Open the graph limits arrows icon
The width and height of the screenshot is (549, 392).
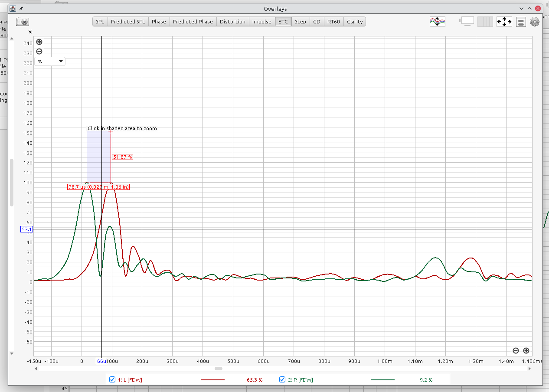[504, 22]
